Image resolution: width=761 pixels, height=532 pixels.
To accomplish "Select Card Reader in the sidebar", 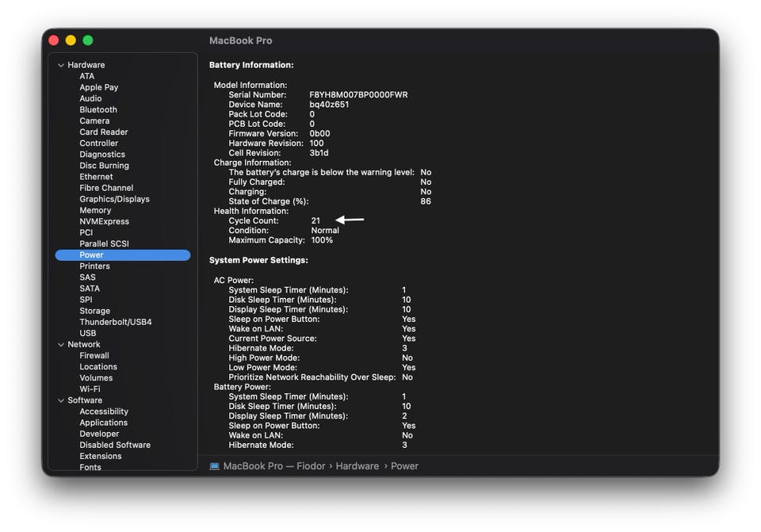I will point(104,132).
